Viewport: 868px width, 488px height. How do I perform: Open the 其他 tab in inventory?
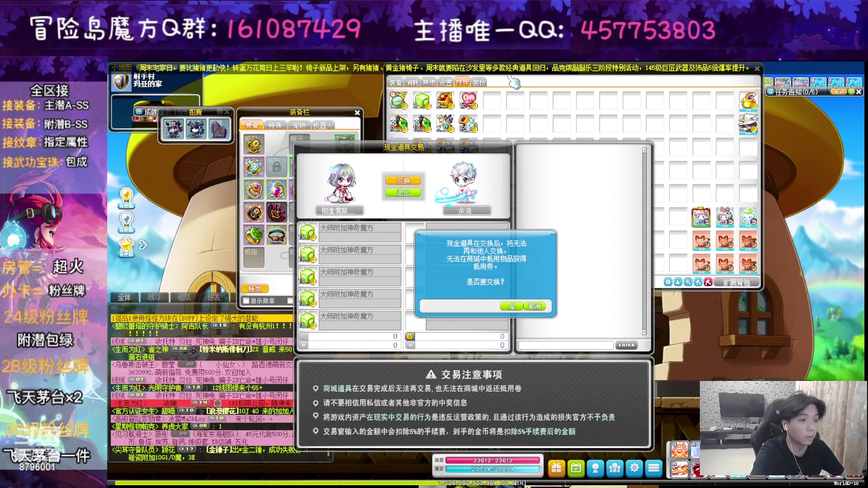pos(429,82)
